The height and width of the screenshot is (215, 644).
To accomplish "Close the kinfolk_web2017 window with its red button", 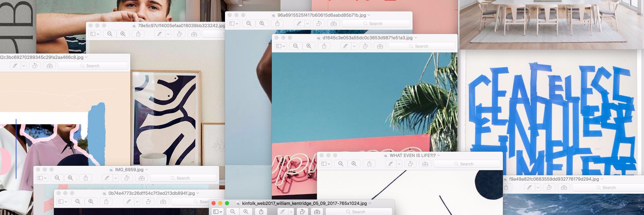I will (x=214, y=203).
